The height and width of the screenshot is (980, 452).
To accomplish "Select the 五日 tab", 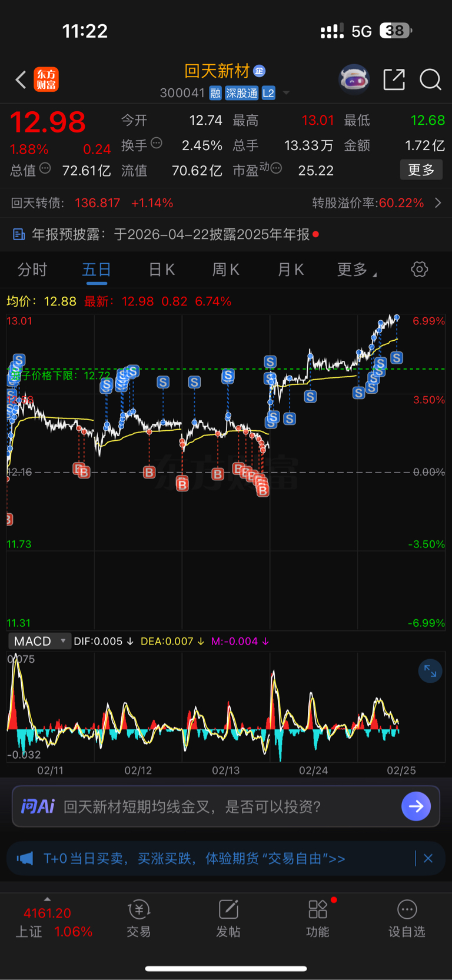I will pyautogui.click(x=97, y=270).
